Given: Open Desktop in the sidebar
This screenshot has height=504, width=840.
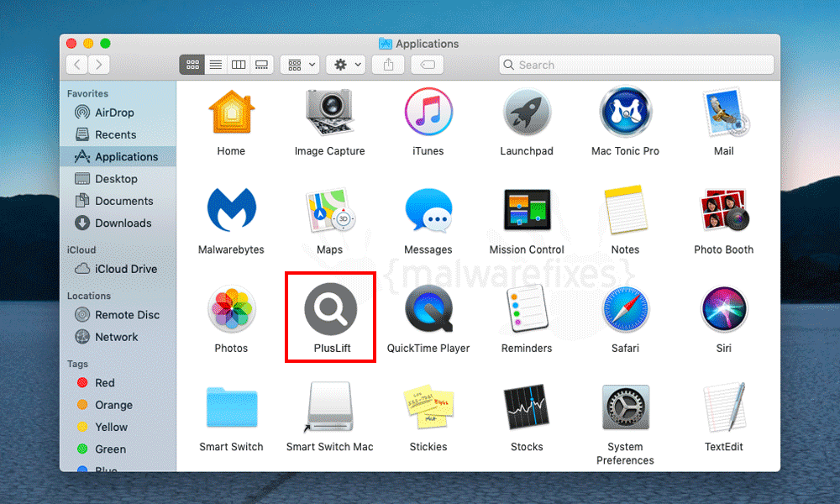Looking at the screenshot, I should tap(118, 179).
